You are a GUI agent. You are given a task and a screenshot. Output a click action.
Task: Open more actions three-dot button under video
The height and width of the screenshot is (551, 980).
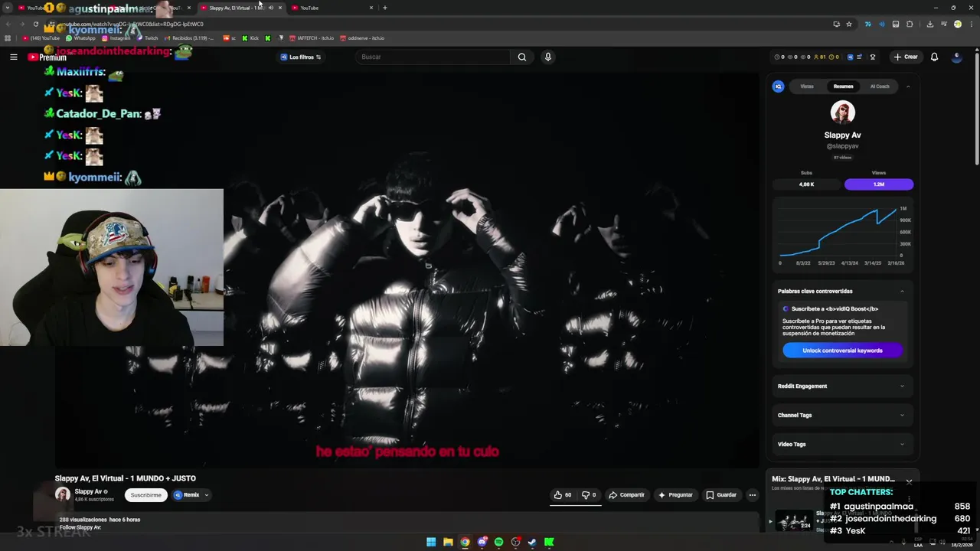(752, 495)
